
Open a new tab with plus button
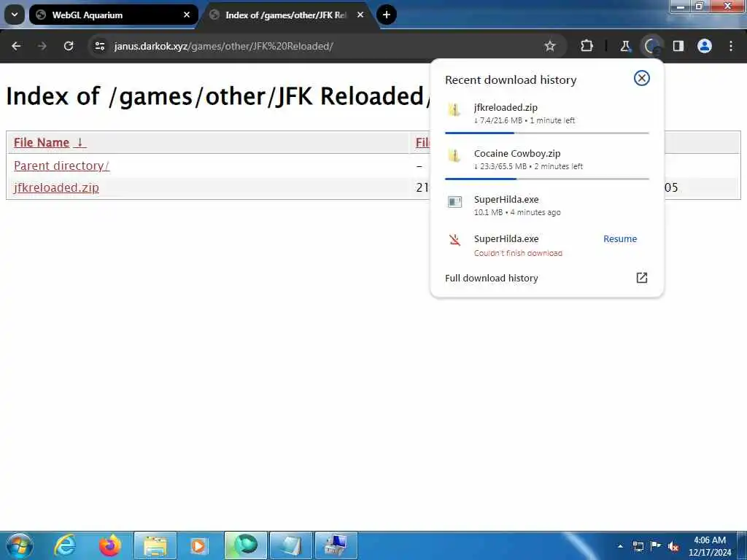pos(387,15)
